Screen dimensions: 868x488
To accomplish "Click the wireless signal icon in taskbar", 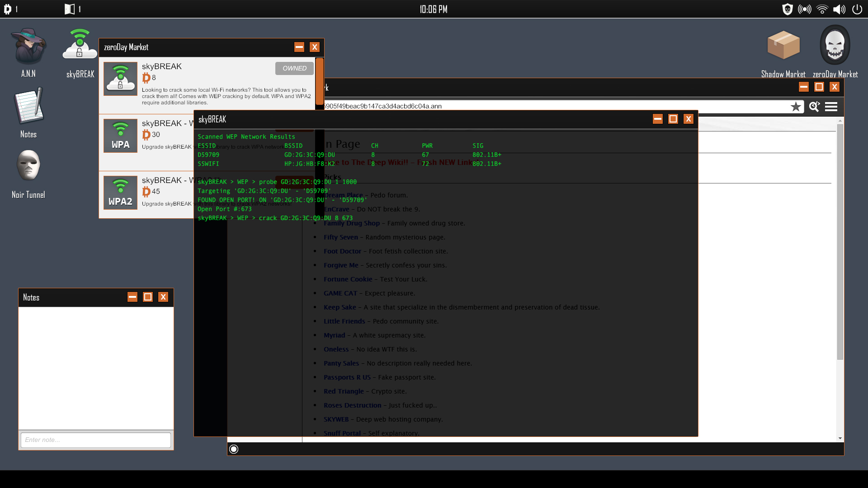I will point(823,9).
